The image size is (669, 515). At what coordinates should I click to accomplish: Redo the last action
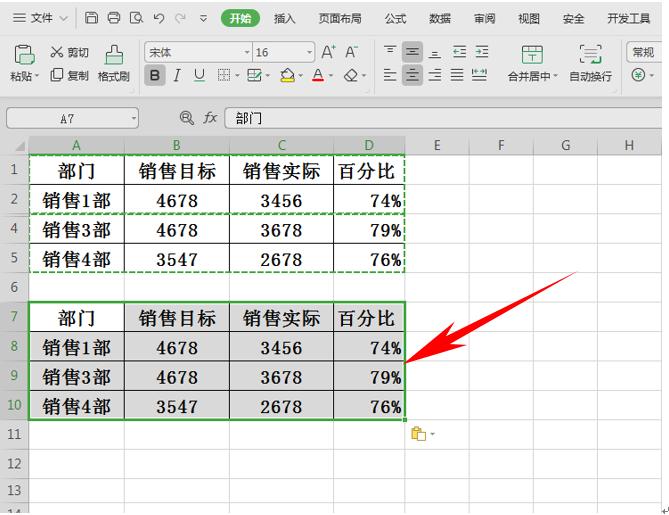click(180, 18)
